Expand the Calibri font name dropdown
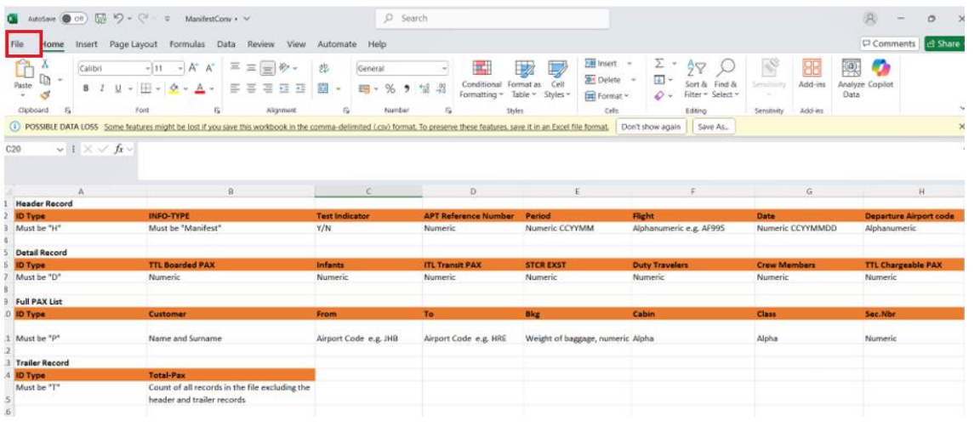 tap(147, 68)
